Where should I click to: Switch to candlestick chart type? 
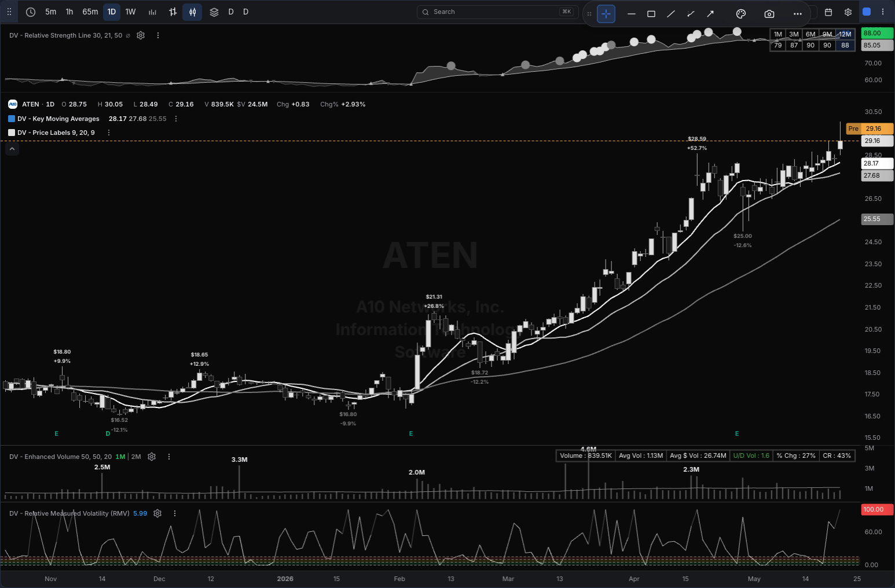(192, 12)
